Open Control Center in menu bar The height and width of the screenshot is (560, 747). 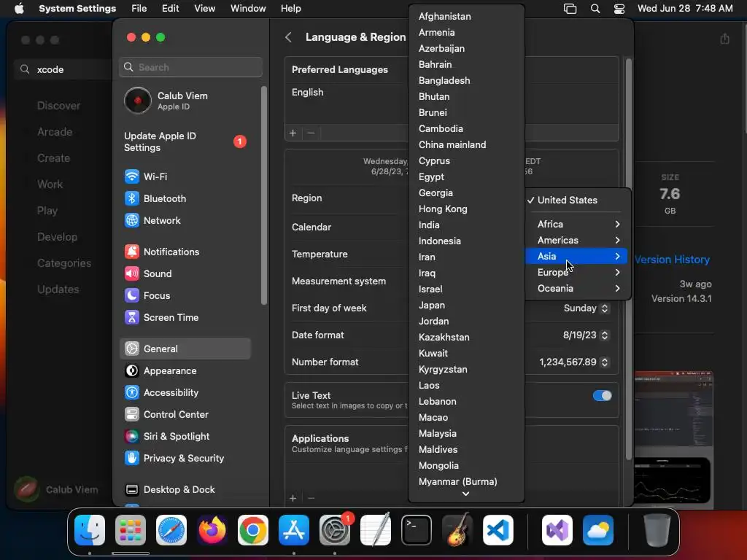(x=619, y=9)
